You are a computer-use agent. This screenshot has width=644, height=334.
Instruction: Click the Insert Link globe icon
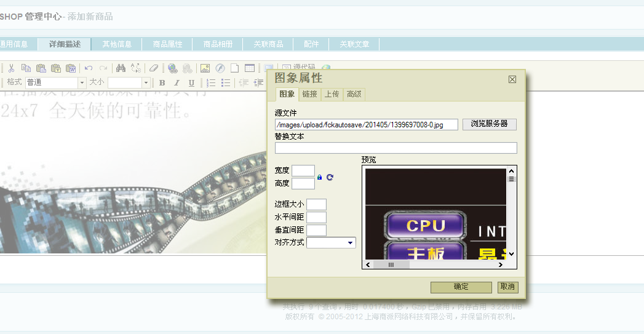point(172,68)
